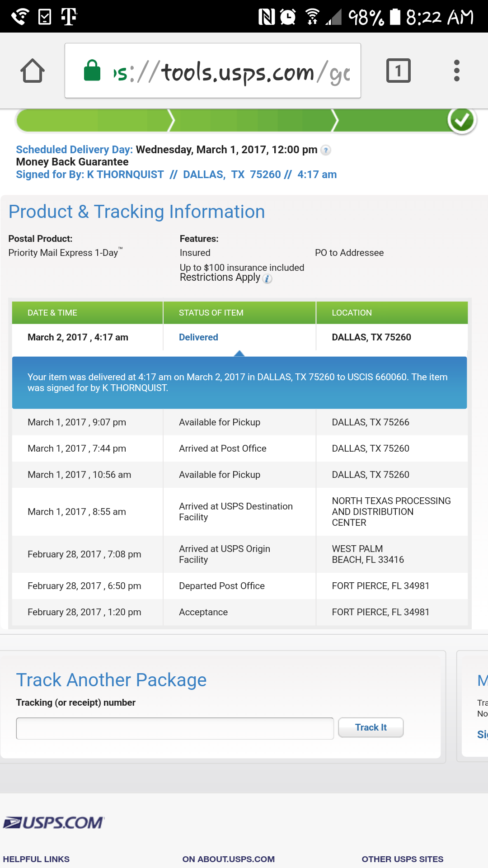Tap the Scheduled Delivery Day link
Image resolution: width=488 pixels, height=868 pixels.
click(x=75, y=150)
